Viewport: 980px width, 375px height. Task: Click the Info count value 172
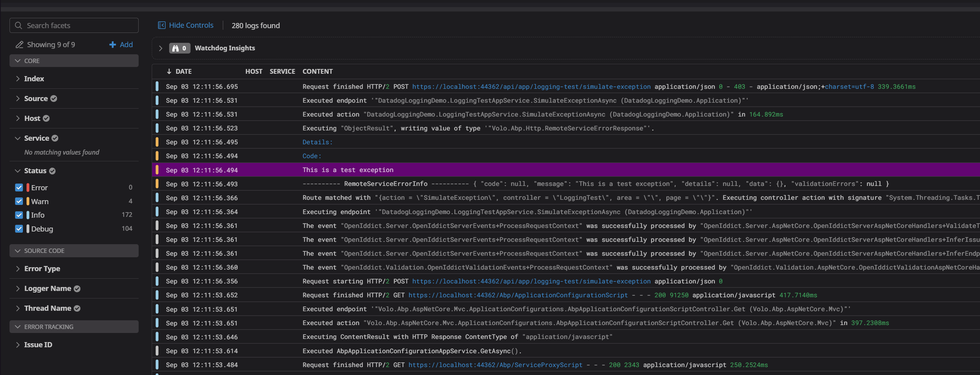tap(127, 214)
